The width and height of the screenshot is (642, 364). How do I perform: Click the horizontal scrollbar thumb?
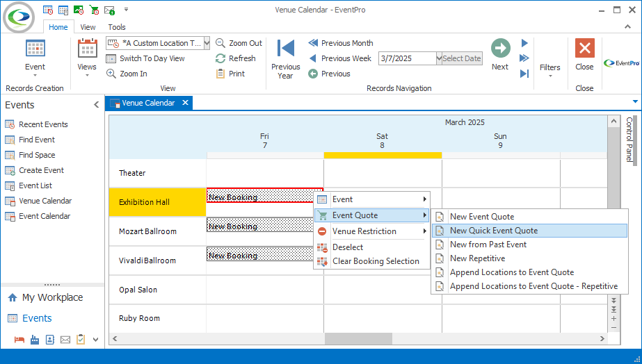(358, 338)
